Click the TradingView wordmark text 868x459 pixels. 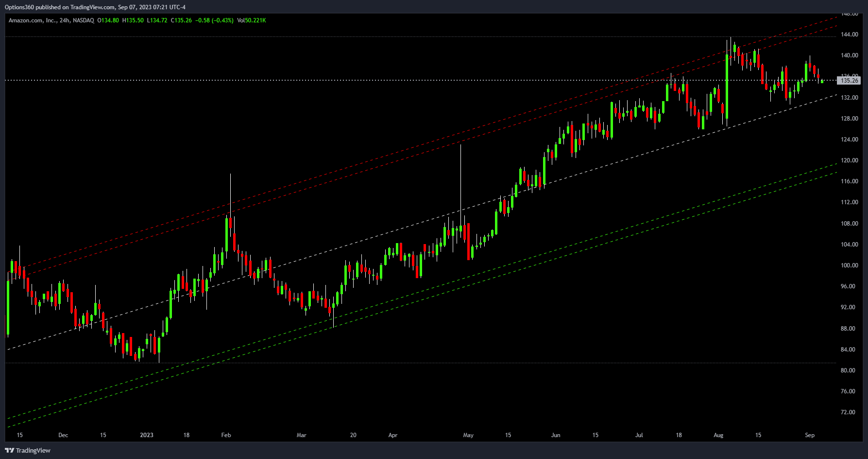tap(33, 451)
